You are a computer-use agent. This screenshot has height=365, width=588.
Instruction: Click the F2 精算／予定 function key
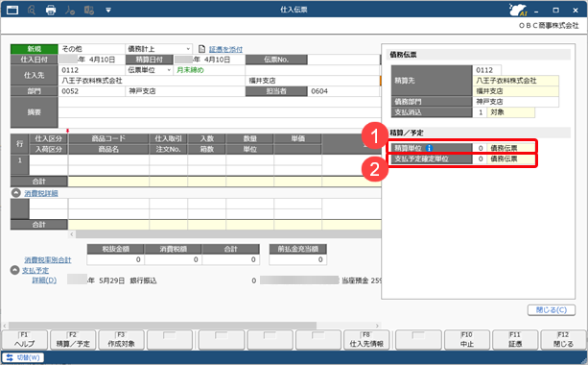pyautogui.click(x=73, y=339)
